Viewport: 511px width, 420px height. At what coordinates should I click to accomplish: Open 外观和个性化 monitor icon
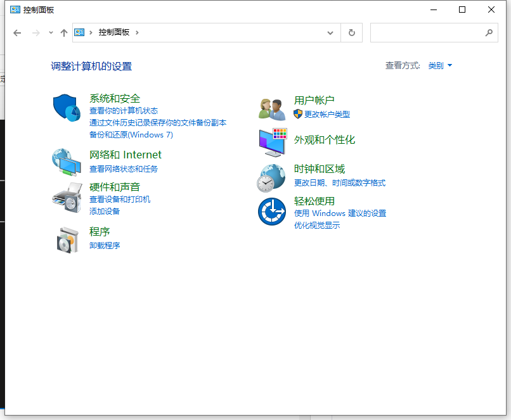(x=271, y=141)
